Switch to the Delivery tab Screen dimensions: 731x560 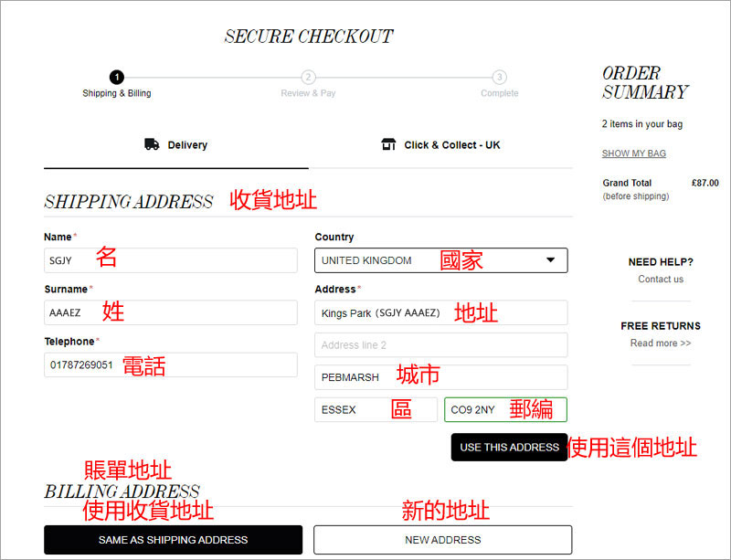click(176, 145)
